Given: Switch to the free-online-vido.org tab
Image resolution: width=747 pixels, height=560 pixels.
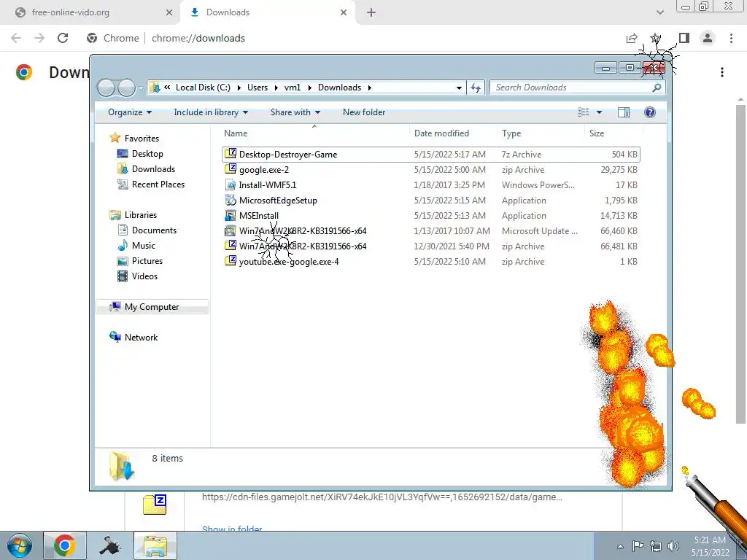Looking at the screenshot, I should [x=90, y=12].
